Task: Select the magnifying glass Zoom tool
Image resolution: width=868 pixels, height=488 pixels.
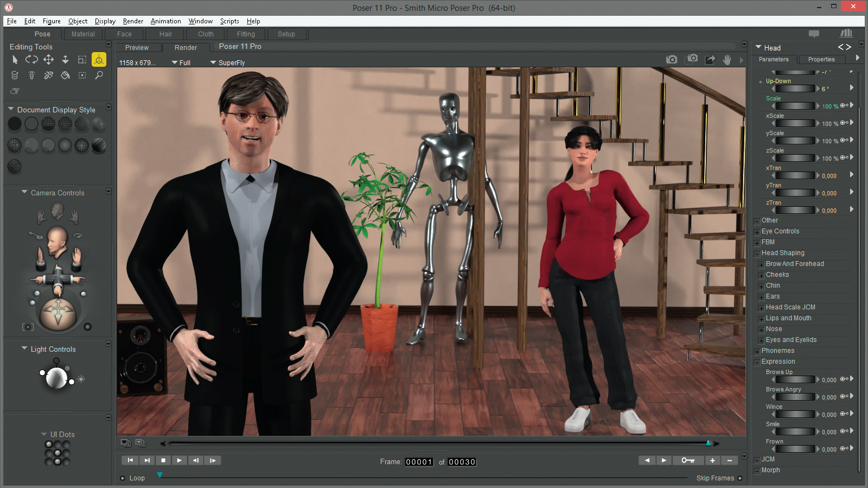Action: pyautogui.click(x=99, y=75)
